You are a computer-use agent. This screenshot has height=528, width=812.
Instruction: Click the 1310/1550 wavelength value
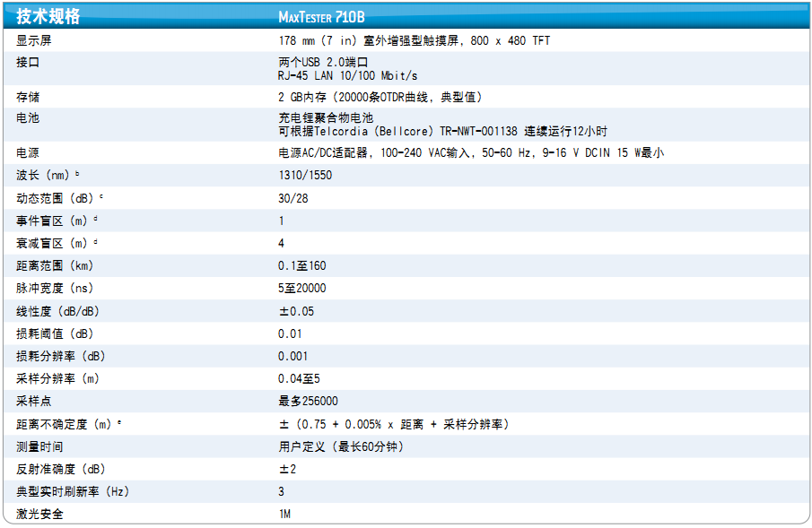(305, 175)
